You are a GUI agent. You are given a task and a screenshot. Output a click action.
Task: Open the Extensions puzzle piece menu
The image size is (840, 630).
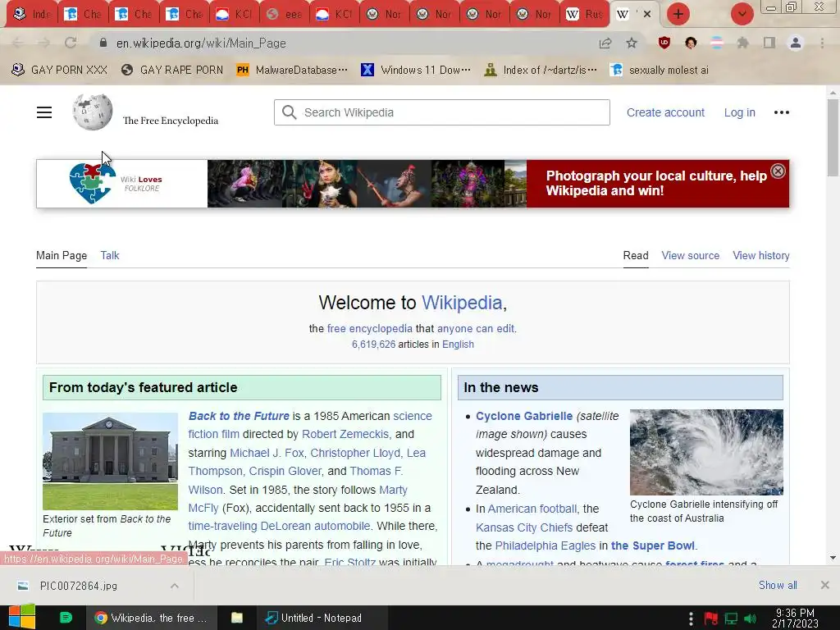[x=742, y=43]
